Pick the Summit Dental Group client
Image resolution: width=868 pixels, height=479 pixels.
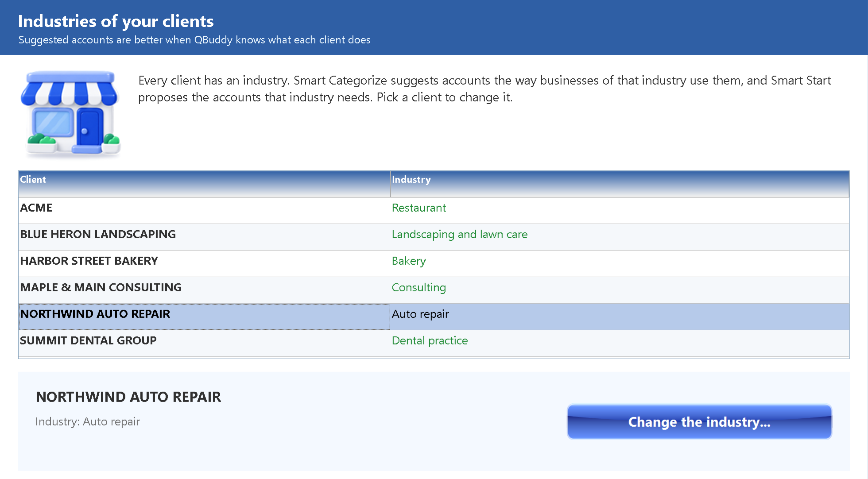pyautogui.click(x=88, y=340)
